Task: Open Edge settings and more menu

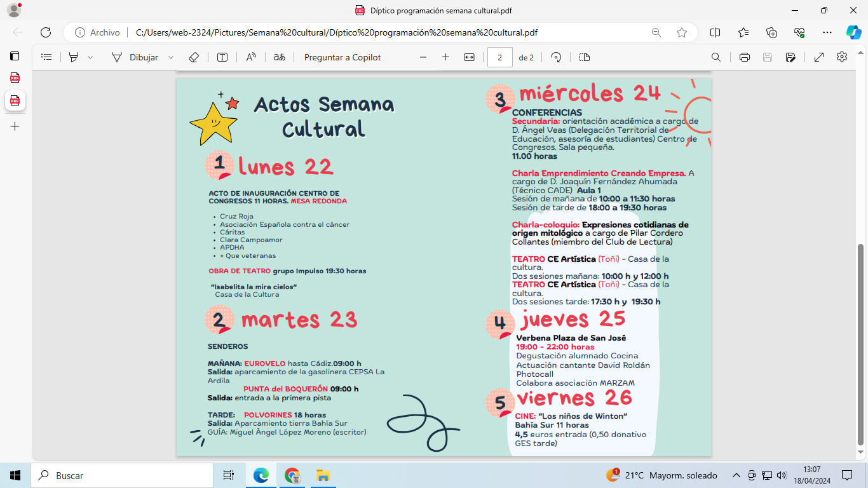Action: 827,32
